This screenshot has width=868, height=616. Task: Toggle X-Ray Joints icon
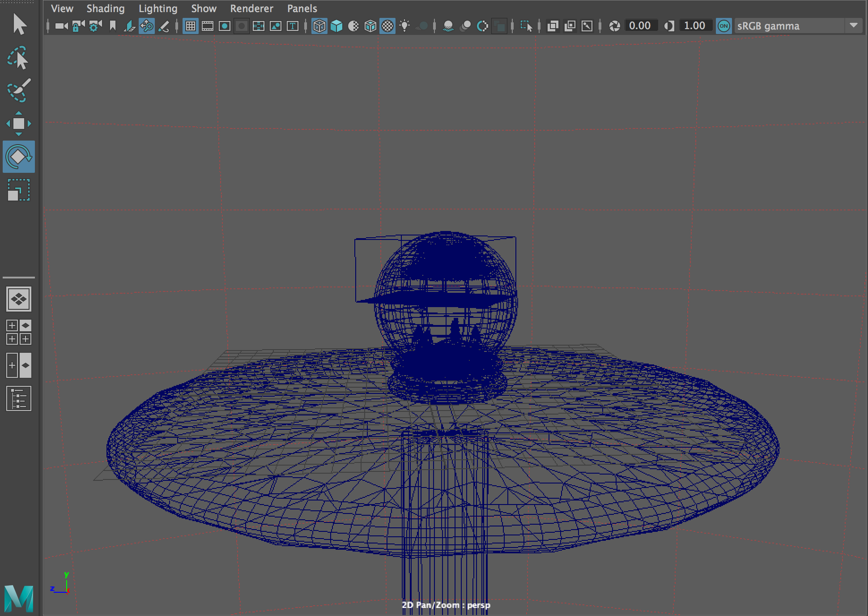point(587,26)
